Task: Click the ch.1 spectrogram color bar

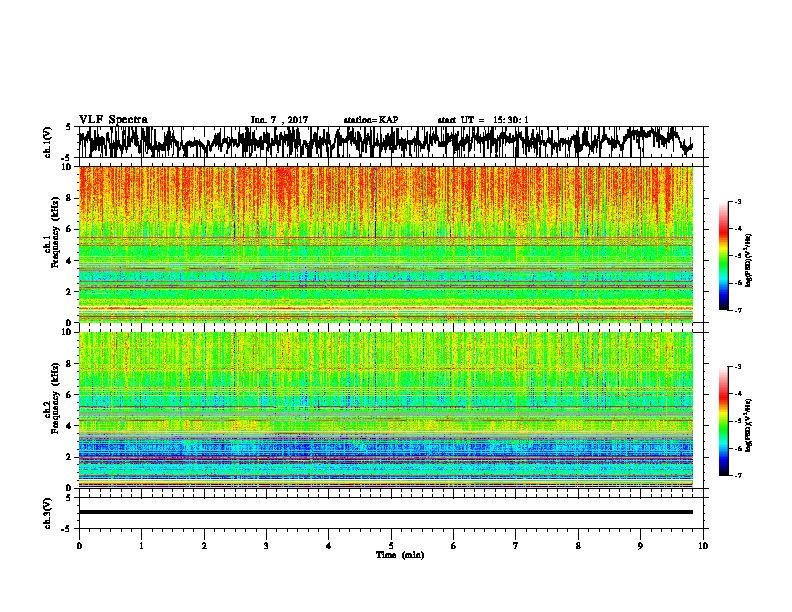Action: pos(724,256)
